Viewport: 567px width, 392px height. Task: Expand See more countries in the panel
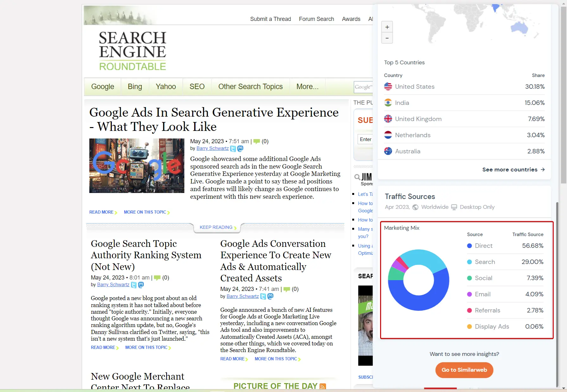(x=512, y=170)
